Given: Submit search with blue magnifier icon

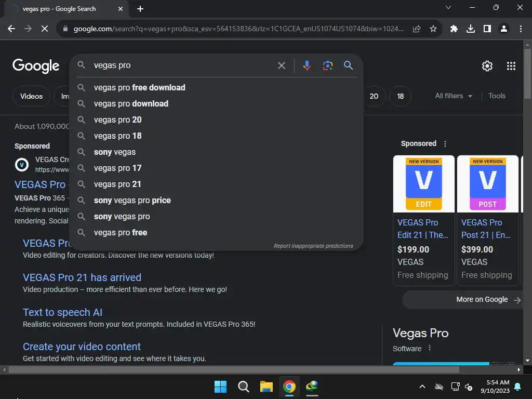Looking at the screenshot, I should pyautogui.click(x=348, y=65).
